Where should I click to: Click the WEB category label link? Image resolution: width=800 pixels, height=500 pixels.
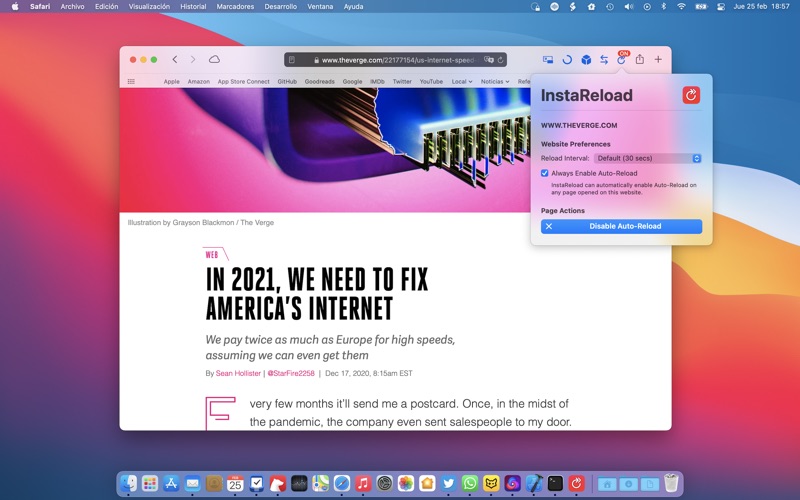tap(212, 255)
